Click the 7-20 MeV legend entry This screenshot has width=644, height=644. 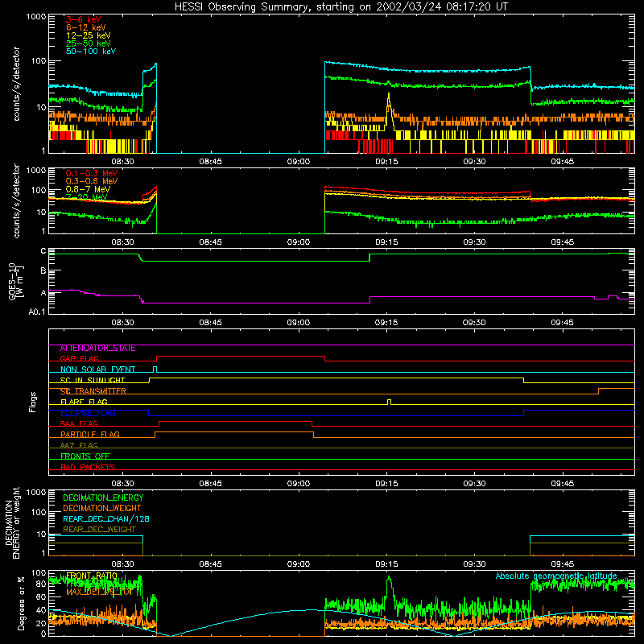tap(87, 197)
